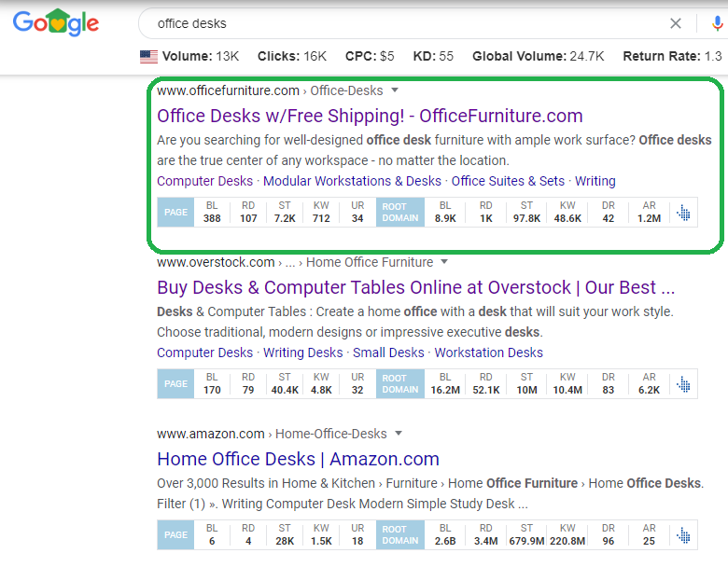Clear the search box text

point(676,23)
